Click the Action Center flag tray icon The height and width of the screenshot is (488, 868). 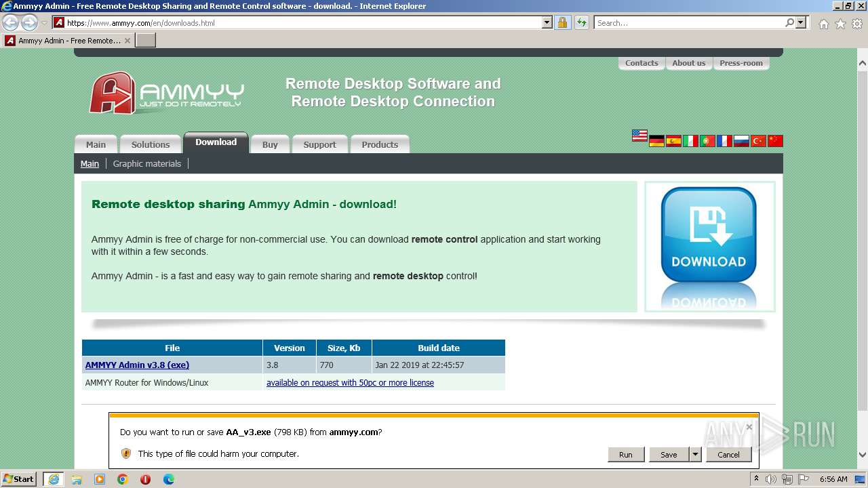click(x=804, y=479)
